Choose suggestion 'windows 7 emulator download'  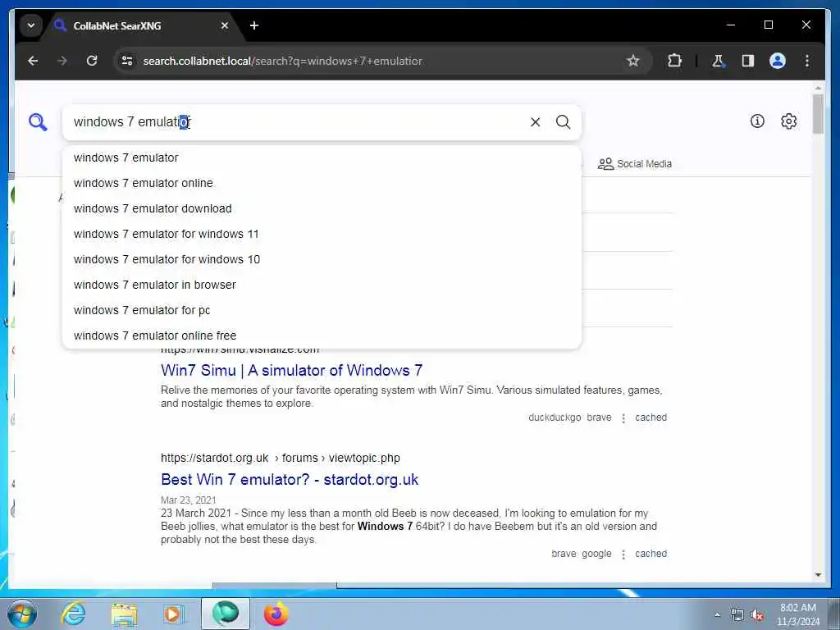tap(322, 208)
